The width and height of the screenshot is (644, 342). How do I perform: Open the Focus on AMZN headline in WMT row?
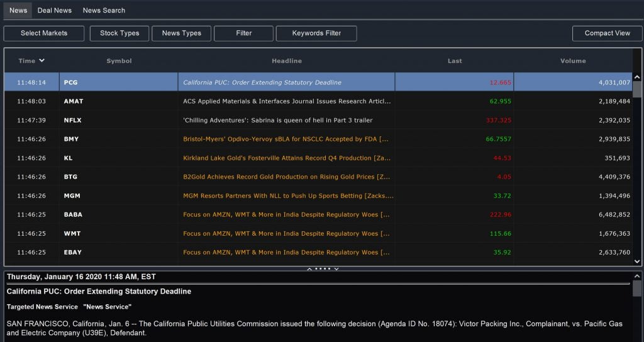[286, 234]
